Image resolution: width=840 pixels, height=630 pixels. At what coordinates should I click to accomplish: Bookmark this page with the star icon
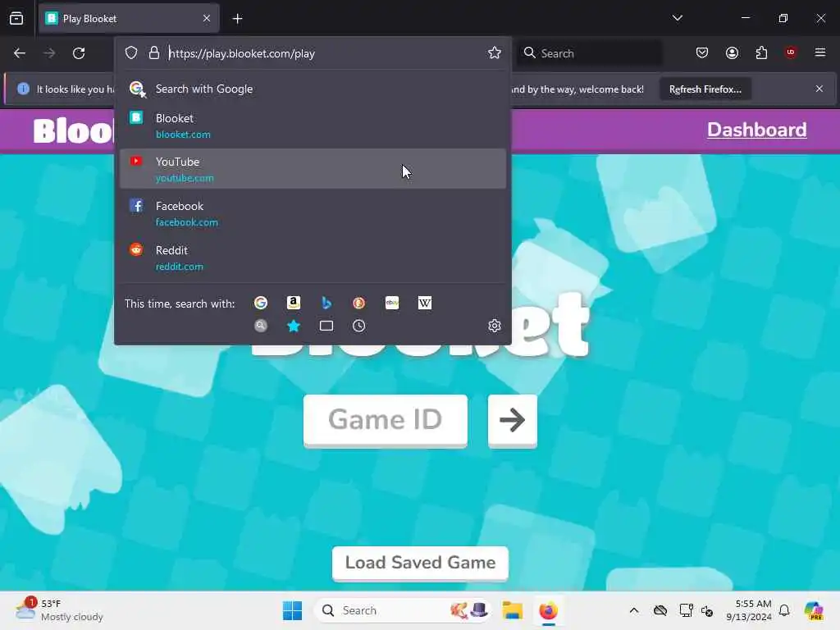point(494,52)
